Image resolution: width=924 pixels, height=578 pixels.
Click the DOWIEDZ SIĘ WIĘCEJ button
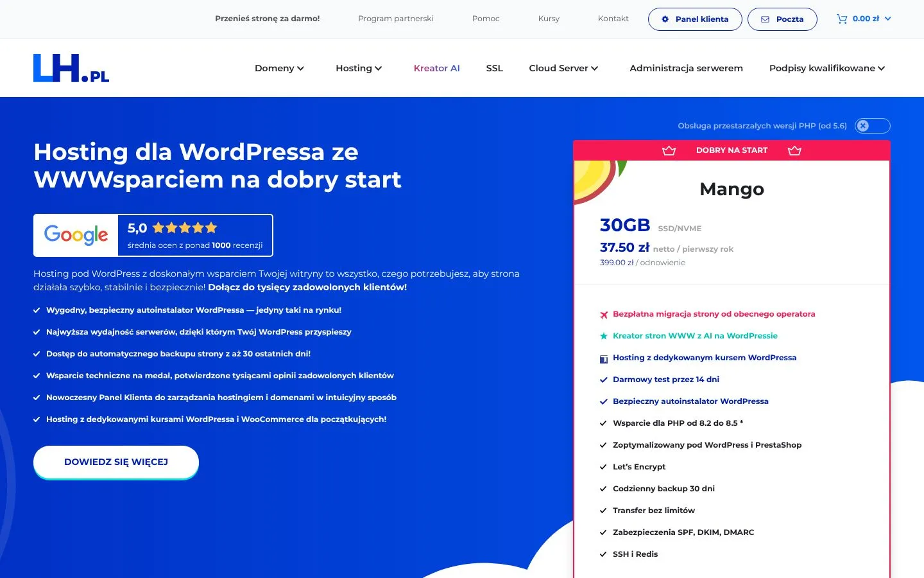click(116, 462)
